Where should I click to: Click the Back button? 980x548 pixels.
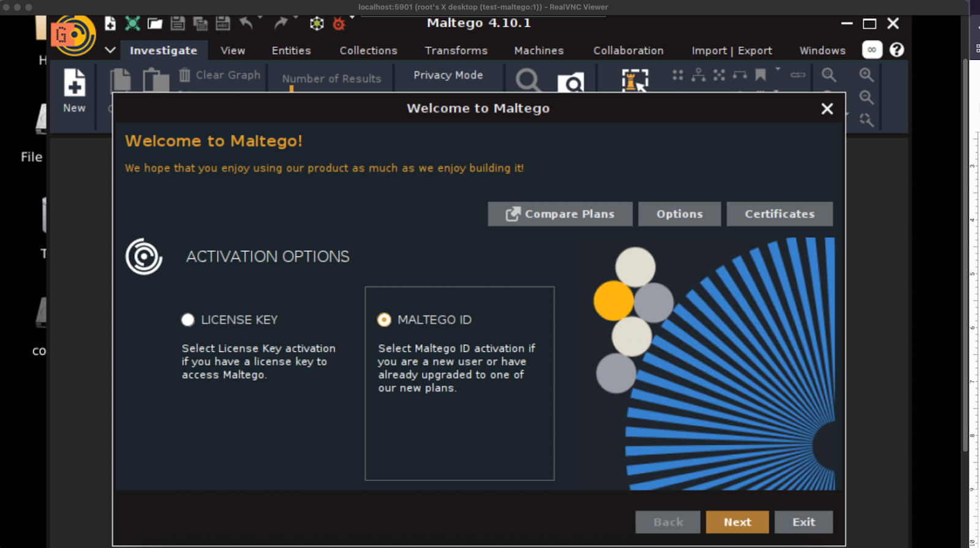point(668,522)
